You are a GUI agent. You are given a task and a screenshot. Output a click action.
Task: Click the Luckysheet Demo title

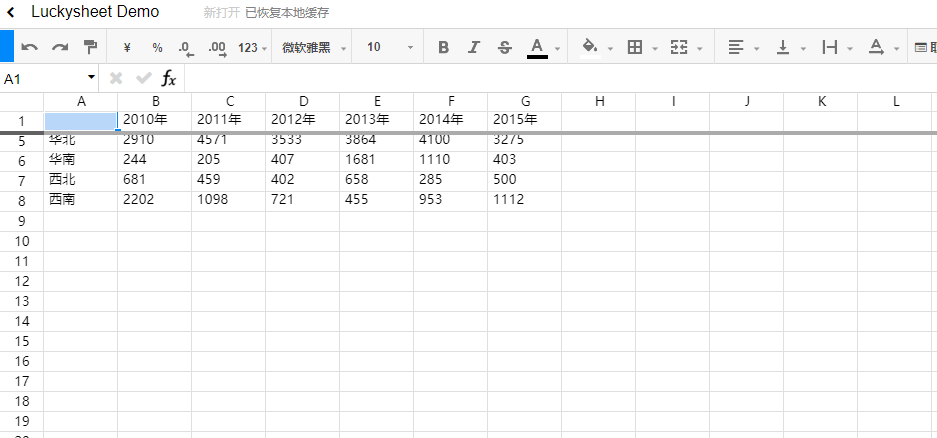tap(95, 12)
